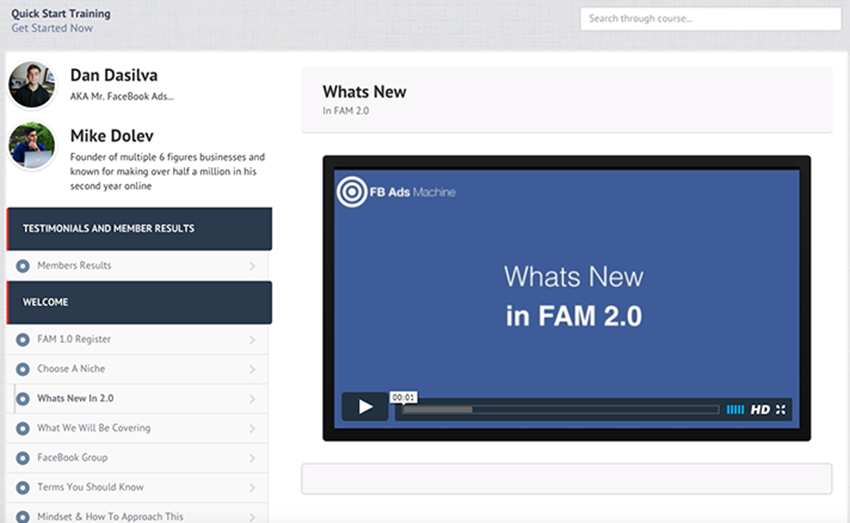Click the FB Ads Machine logo
This screenshot has height=523, width=850.
click(x=396, y=191)
